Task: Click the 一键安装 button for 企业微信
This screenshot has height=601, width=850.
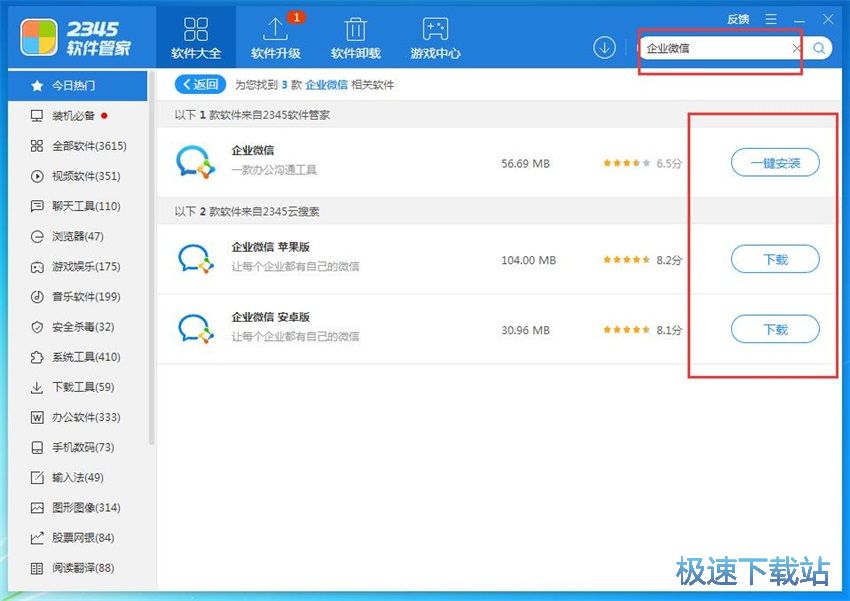Action: 775,163
